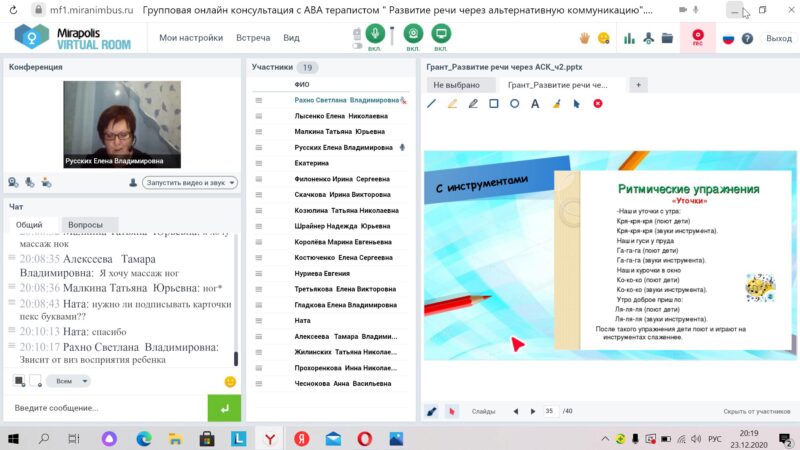The height and width of the screenshot is (450, 800).
Task: Click 'Скрыть от участников' link
Action: pyautogui.click(x=756, y=411)
